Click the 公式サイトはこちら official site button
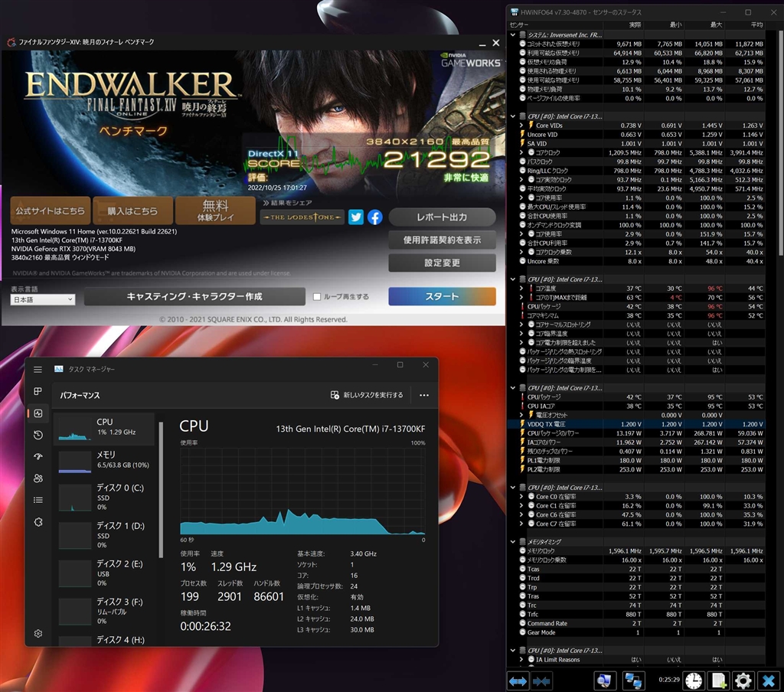Viewport: 784px width, 692px height. [50, 211]
